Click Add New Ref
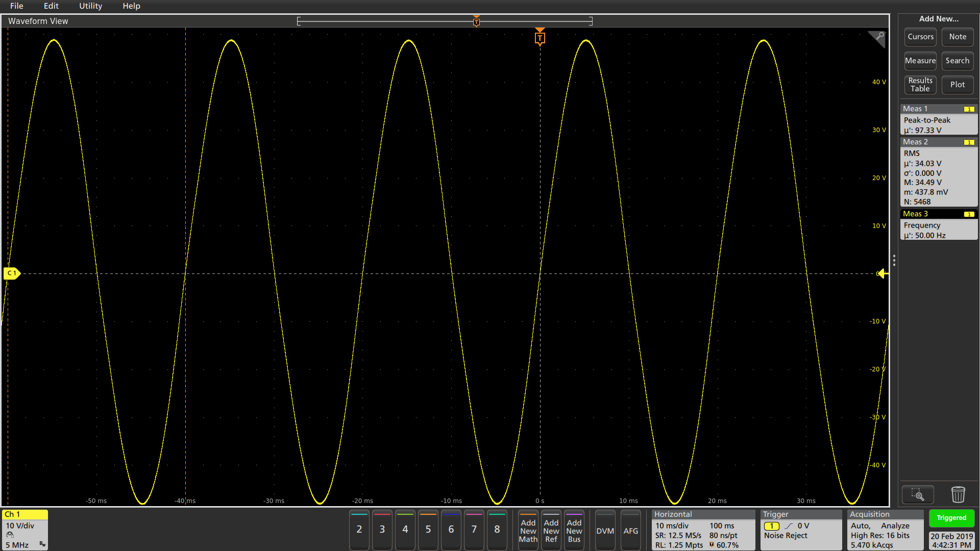This screenshot has width=980, height=551. pos(551,530)
